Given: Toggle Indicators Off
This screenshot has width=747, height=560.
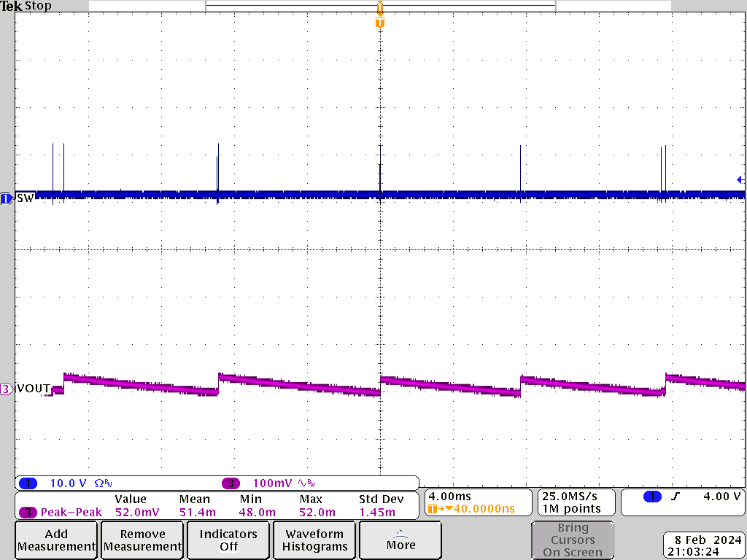Looking at the screenshot, I should click(228, 540).
